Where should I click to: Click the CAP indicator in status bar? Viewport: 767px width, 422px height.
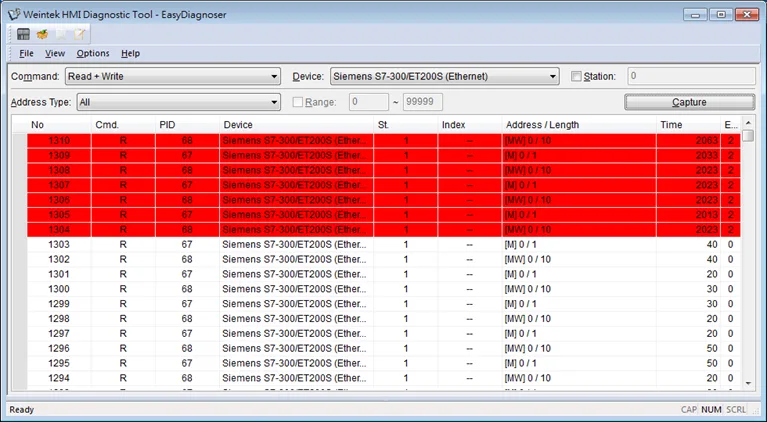pos(689,410)
